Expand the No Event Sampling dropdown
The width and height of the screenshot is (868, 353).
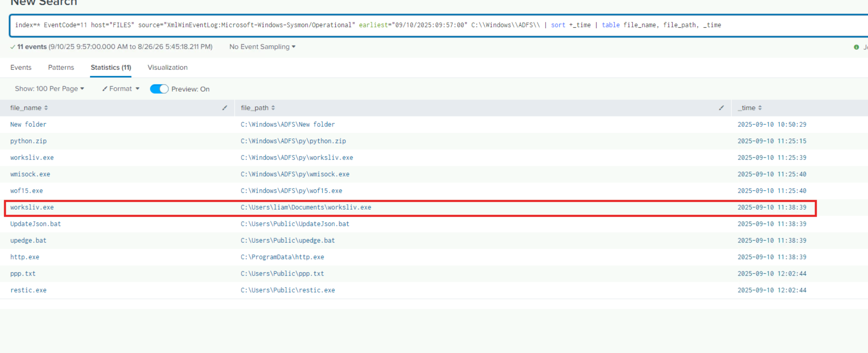click(262, 47)
